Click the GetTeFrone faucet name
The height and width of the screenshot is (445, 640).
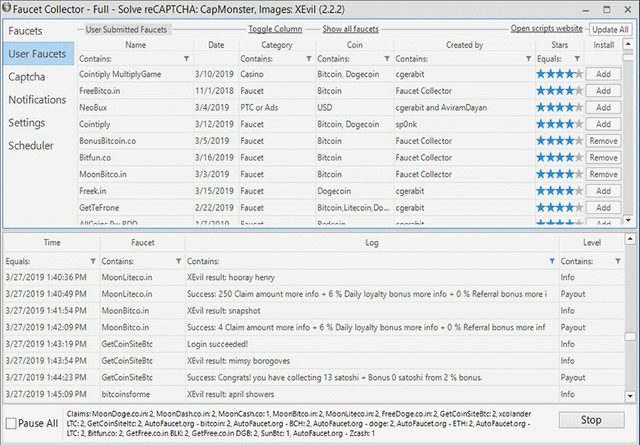tap(99, 207)
